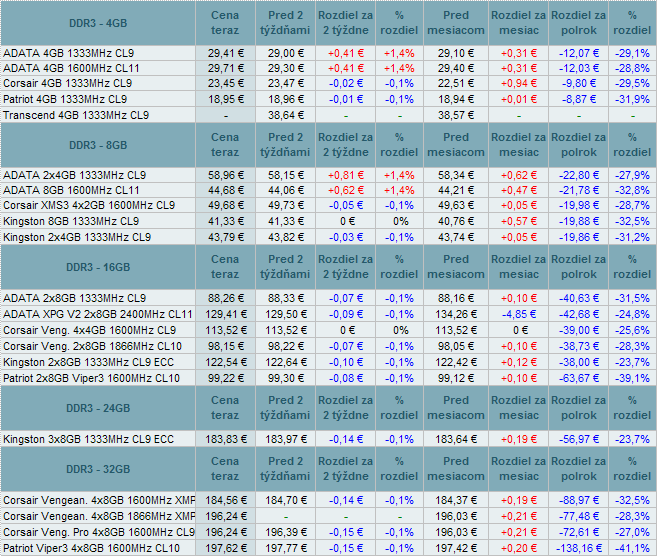This screenshot has height=556, width=657.
Task: Click the 'DDR3 - 4GB' section header
Action: point(98,23)
